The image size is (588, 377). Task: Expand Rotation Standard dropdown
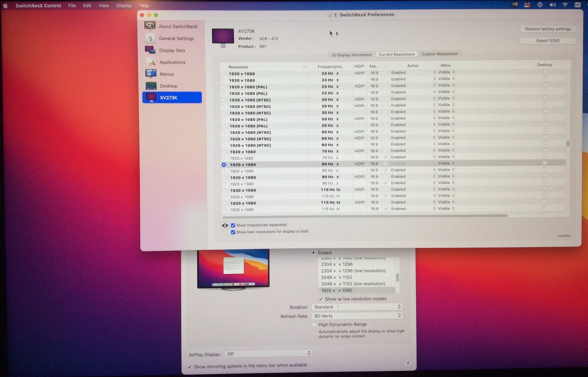coord(357,307)
